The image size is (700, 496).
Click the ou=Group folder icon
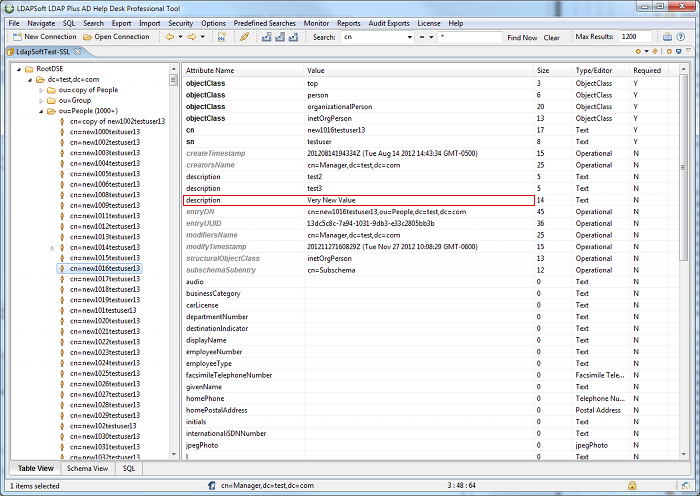pos(51,100)
